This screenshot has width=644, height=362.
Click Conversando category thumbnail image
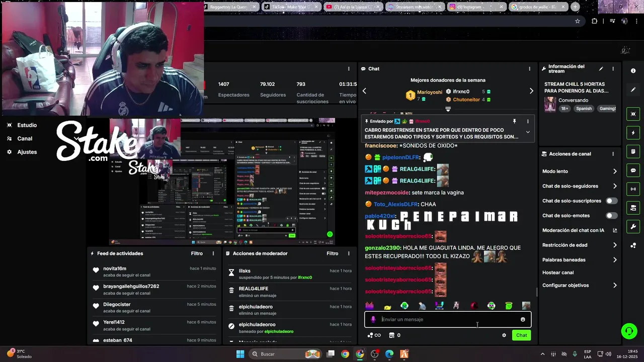tap(550, 104)
